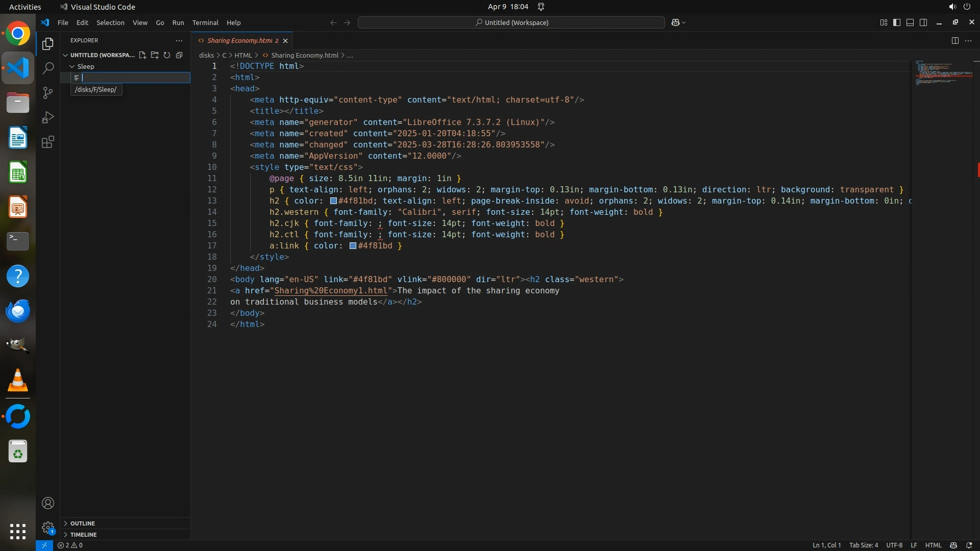This screenshot has width=980, height=551.
Task: Toggle the primary side bar visibility
Action: pos(897,22)
